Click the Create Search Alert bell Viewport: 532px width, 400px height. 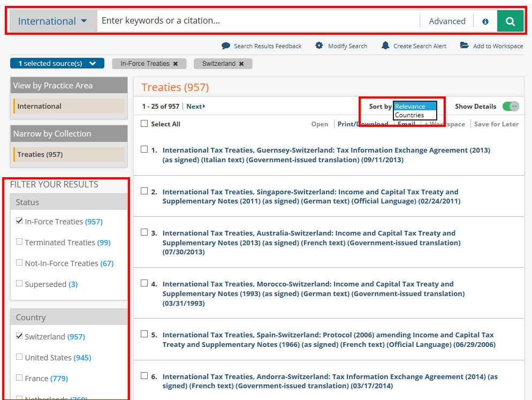pos(385,46)
